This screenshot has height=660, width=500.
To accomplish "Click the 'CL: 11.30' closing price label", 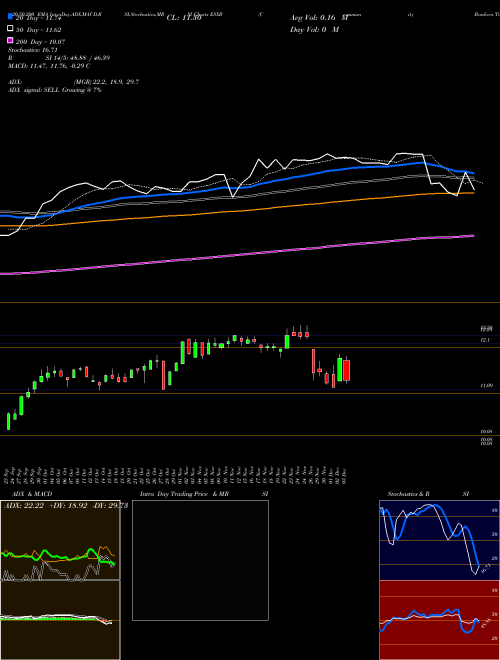I will pos(184,18).
